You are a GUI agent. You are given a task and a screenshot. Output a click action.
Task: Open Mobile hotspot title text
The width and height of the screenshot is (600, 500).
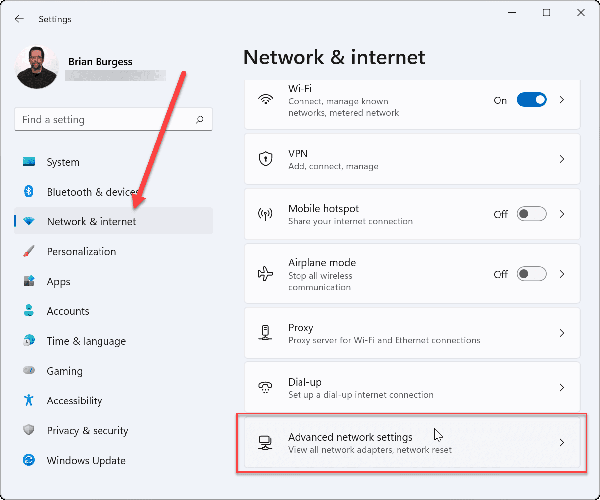click(323, 208)
